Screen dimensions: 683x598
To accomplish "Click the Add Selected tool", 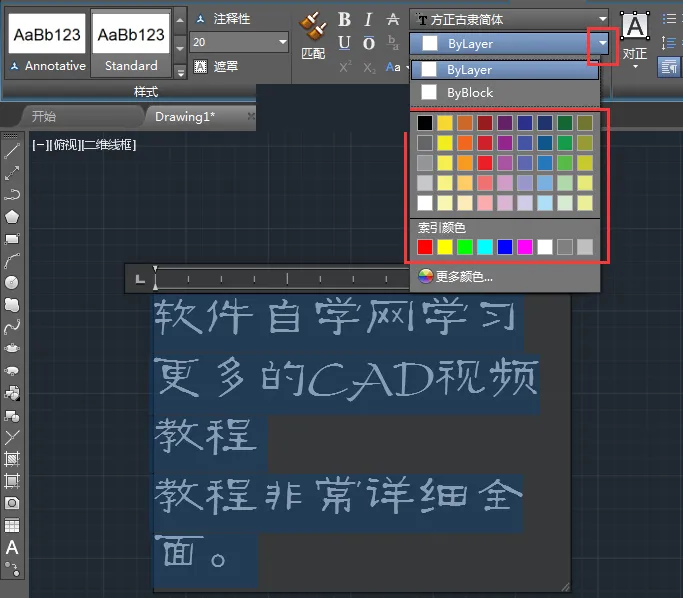I will (x=12, y=569).
